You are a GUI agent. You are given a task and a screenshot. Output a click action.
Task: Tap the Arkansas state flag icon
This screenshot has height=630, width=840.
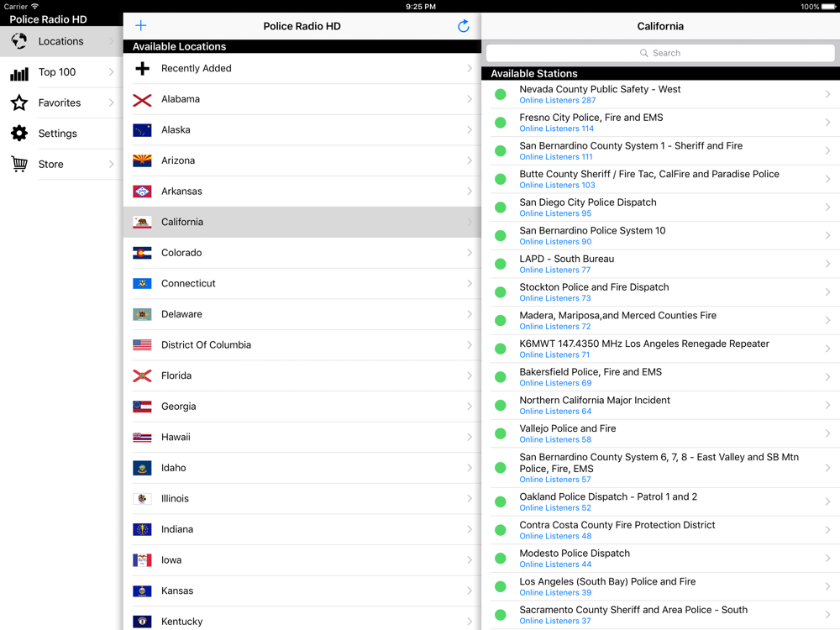coord(142,192)
